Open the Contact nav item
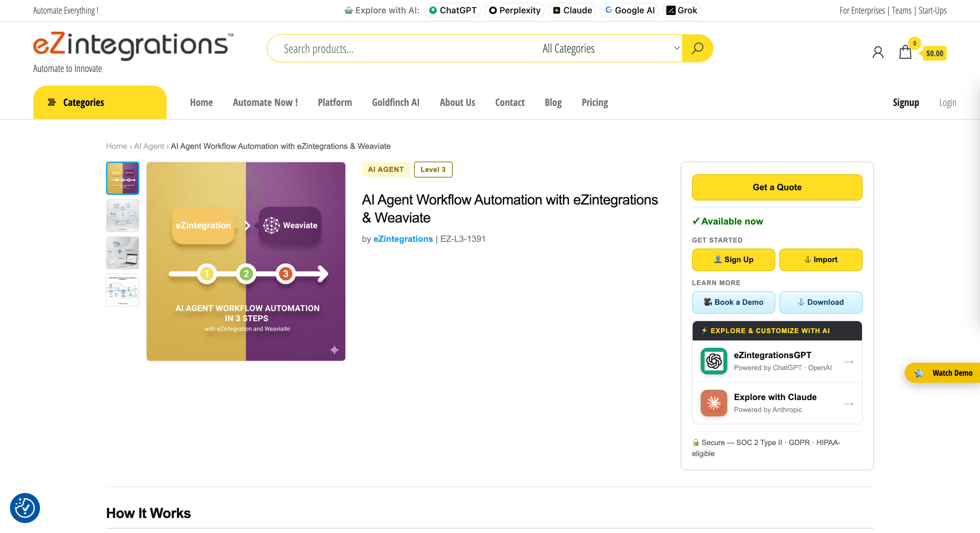 click(510, 102)
